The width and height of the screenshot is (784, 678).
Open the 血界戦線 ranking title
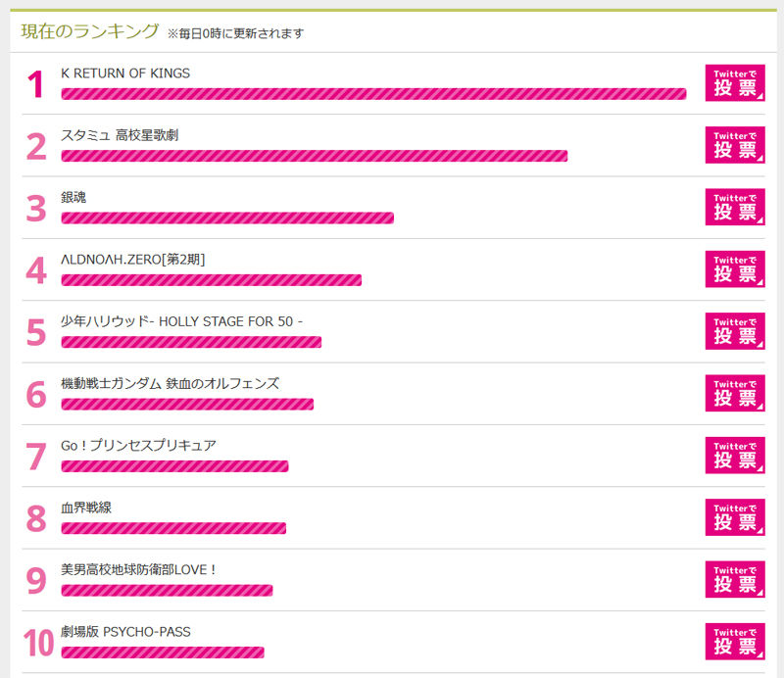86,508
